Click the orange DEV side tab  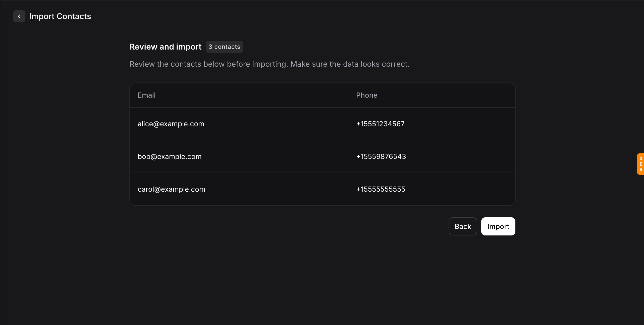tap(640, 164)
